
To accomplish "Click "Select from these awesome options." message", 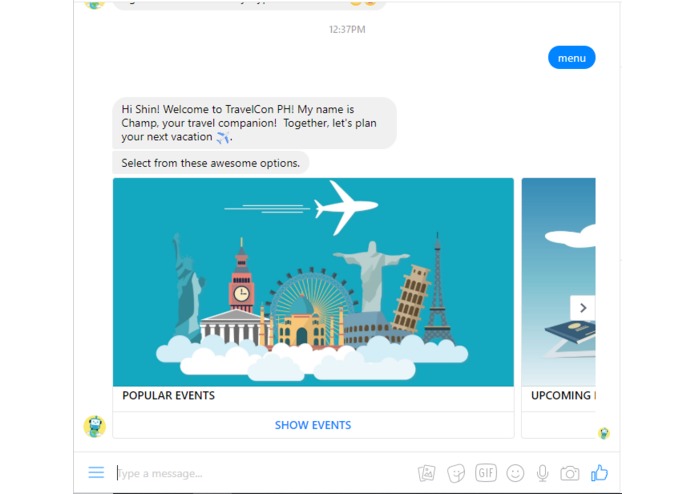I will (211, 163).
